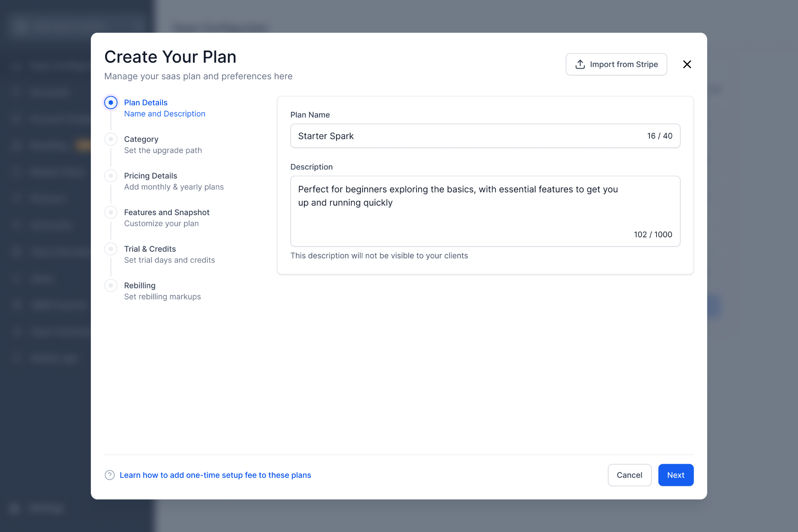This screenshot has width=798, height=532.
Task: Select the Plan Details step indicator
Action: tap(111, 103)
